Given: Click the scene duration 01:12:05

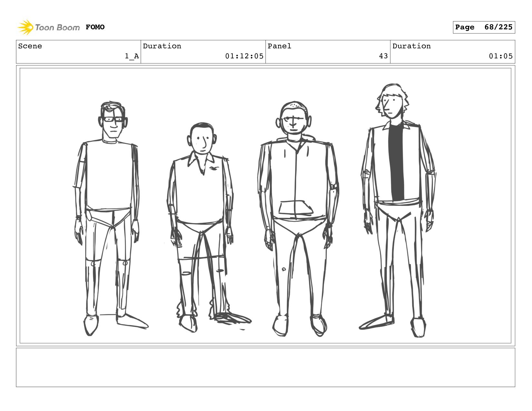Looking at the screenshot, I should pyautogui.click(x=244, y=56).
